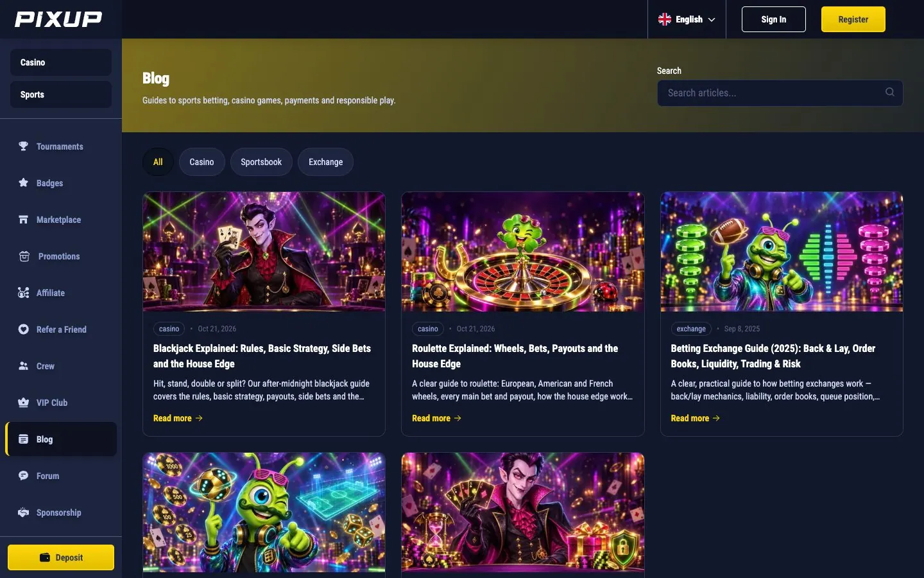Filter blog posts by Casino

coord(201,162)
